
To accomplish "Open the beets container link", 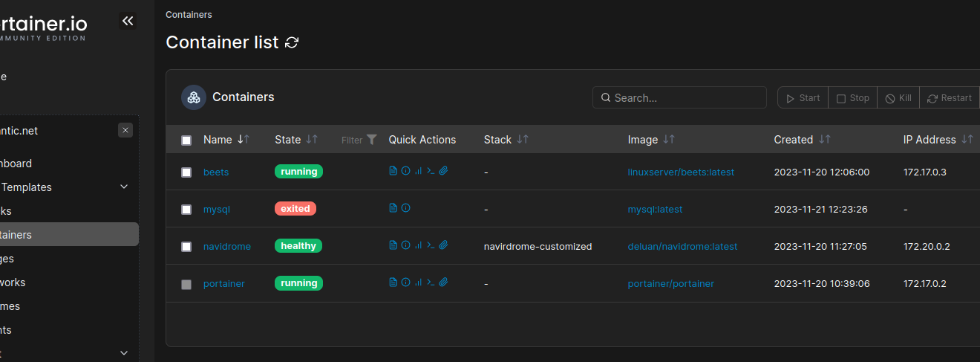I will (216, 172).
